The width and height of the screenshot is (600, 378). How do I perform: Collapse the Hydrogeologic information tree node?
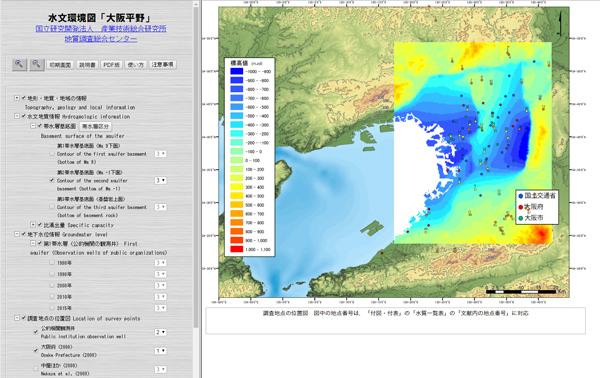17,116
